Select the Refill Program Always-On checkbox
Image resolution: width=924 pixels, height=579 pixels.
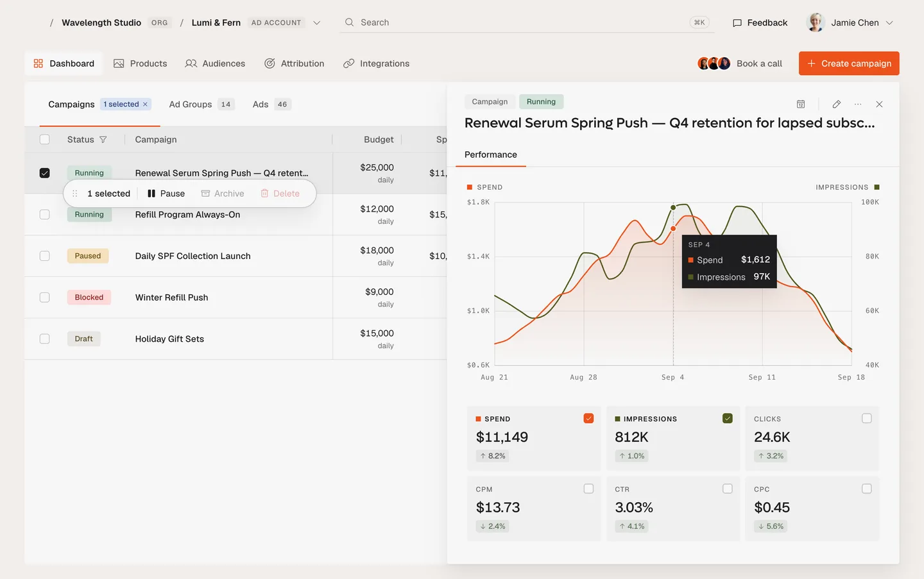[x=44, y=214]
